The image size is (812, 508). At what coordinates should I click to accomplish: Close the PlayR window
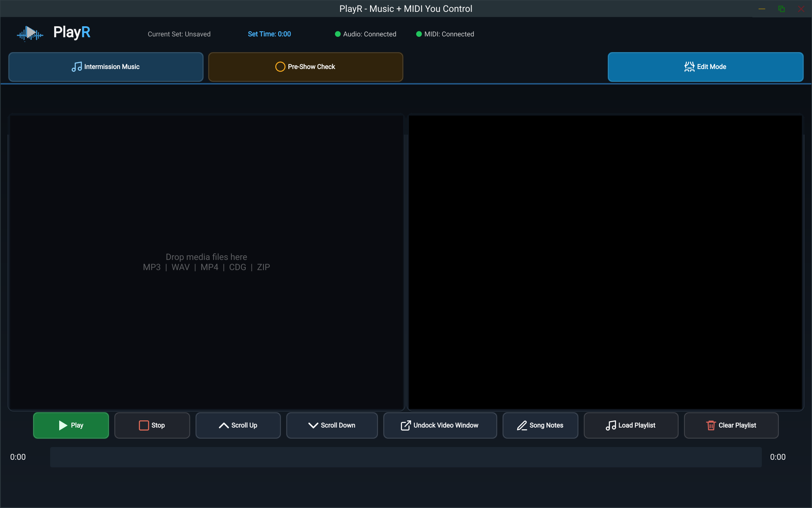pyautogui.click(x=801, y=9)
